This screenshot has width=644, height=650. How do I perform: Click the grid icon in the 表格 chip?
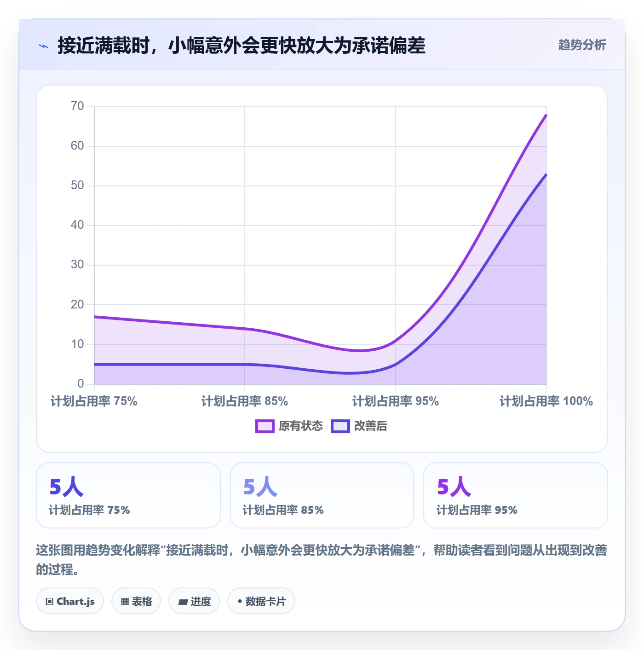(125, 602)
